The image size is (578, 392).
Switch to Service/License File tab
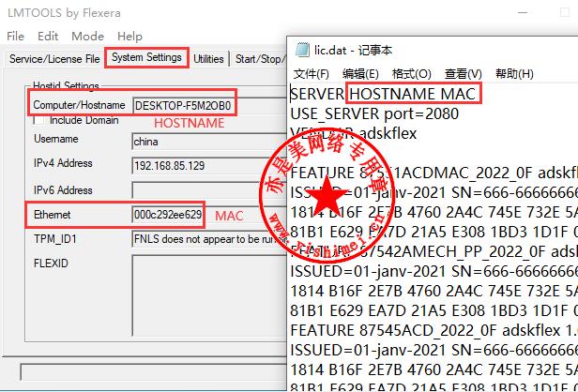pyautogui.click(x=54, y=59)
